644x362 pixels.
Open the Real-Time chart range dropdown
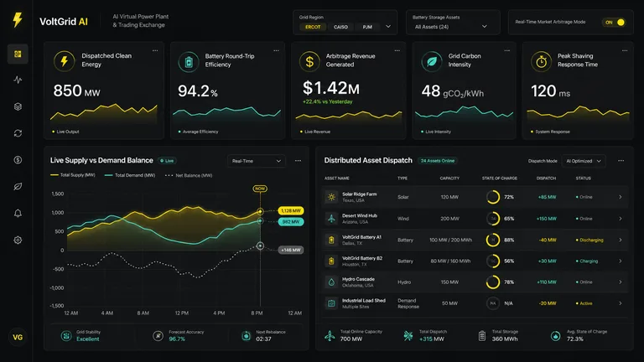click(257, 161)
